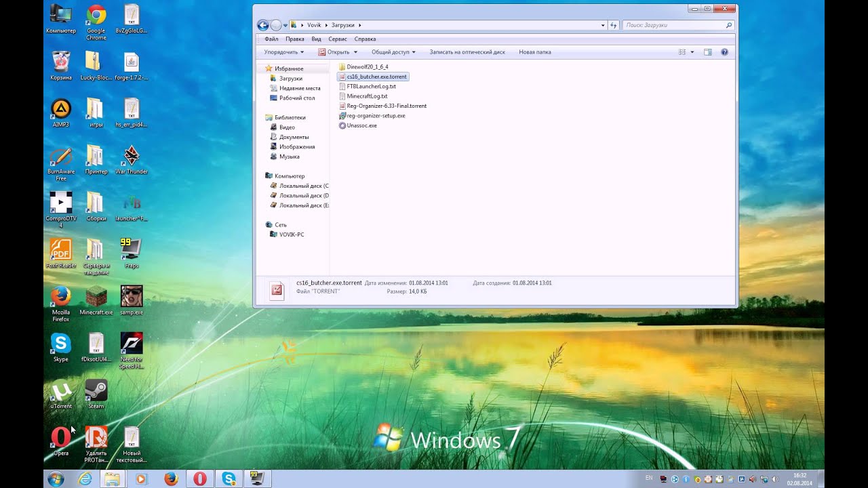Click Explorer back navigation arrow
Image resolution: width=868 pixels, height=488 pixels.
(263, 25)
